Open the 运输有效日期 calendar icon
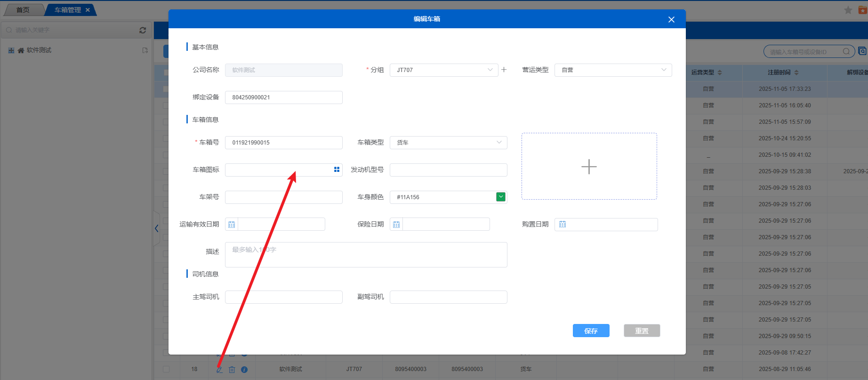 tap(232, 225)
